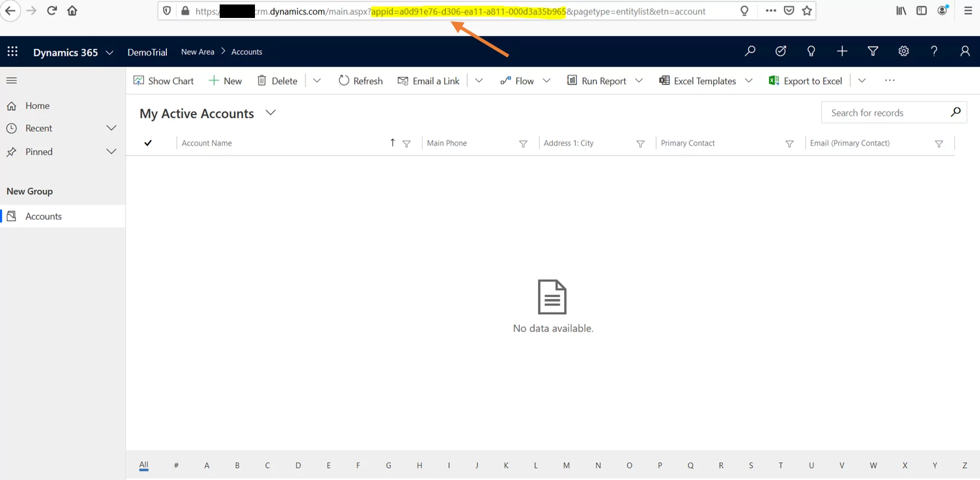Screen dimensions: 980x480
Task: Refresh the accounts list
Action: click(x=361, y=81)
